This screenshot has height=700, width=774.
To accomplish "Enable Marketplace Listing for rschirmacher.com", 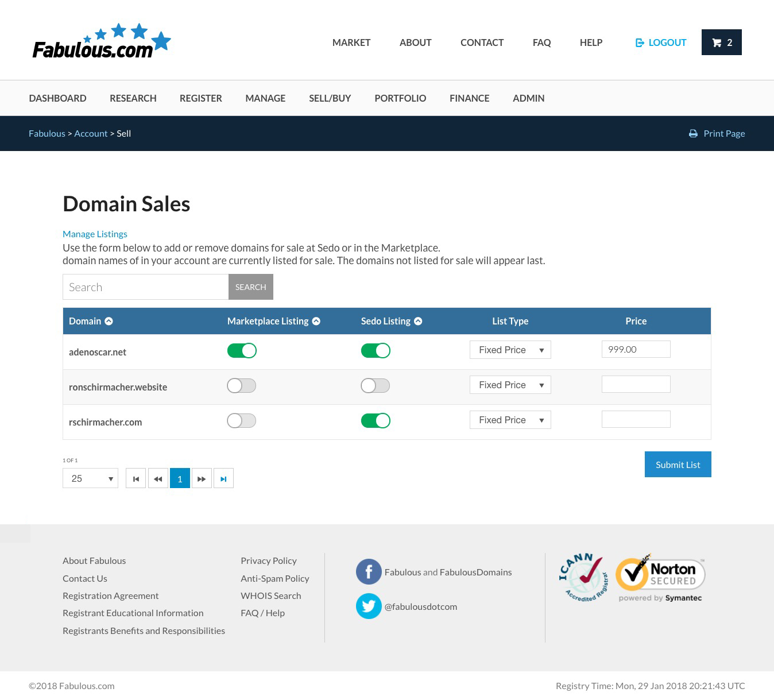I will tap(242, 421).
